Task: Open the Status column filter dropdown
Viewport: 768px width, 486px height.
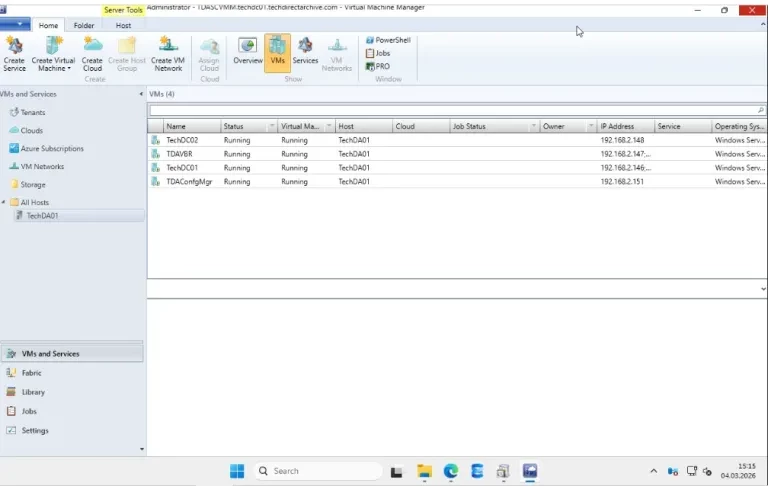Action: pos(272,126)
